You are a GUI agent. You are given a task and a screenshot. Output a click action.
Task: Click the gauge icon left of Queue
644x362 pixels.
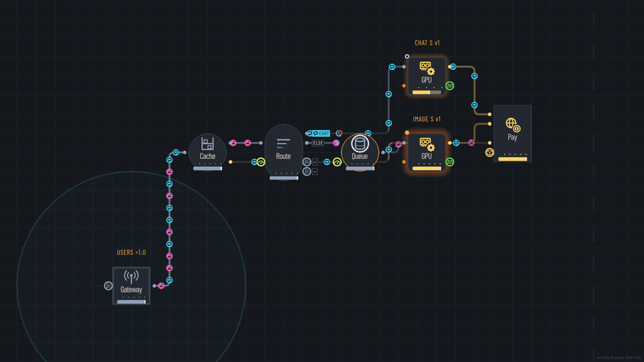coord(337,162)
